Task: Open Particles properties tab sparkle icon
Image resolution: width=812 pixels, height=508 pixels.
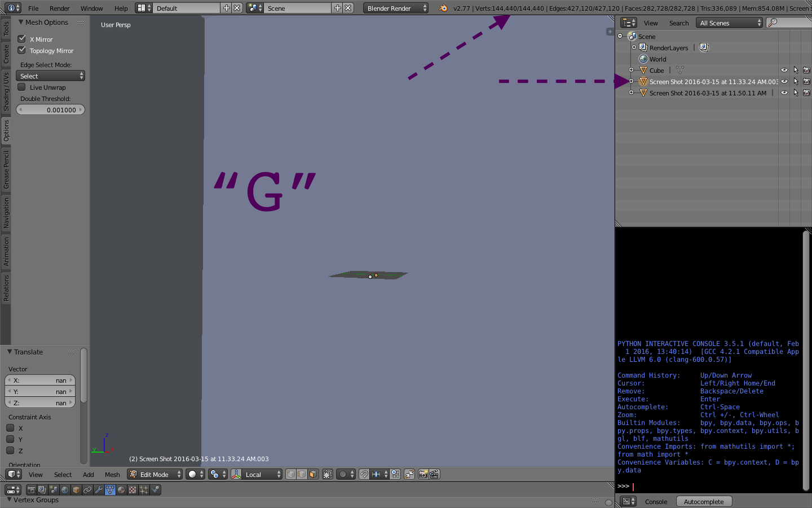Action: point(144,490)
